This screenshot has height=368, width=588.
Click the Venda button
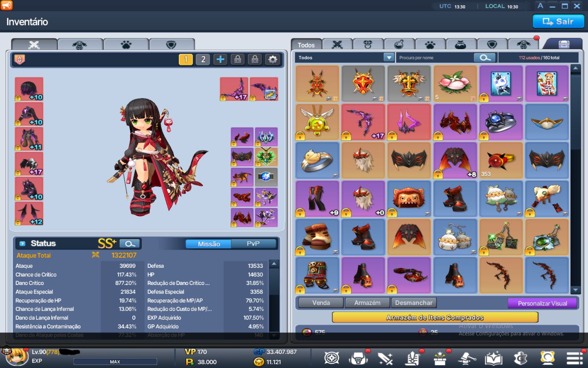coord(321,303)
